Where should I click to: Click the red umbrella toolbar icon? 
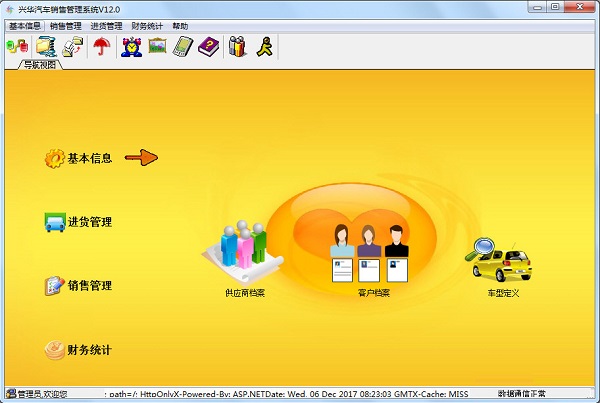pyautogui.click(x=102, y=47)
